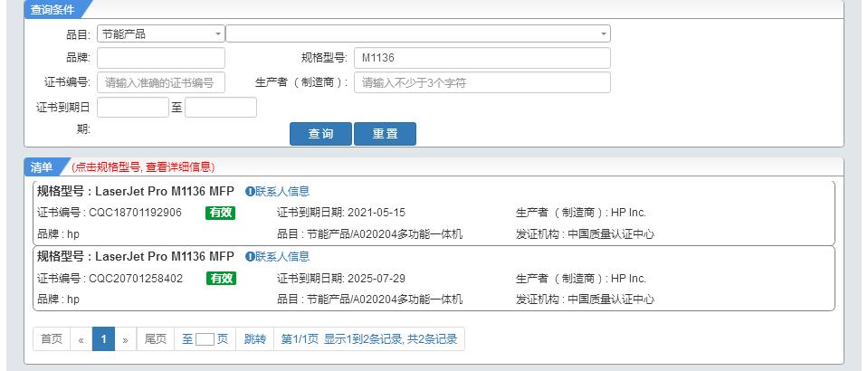Click the info icon beside first 联系人信息
The height and width of the screenshot is (371, 868).
point(250,192)
